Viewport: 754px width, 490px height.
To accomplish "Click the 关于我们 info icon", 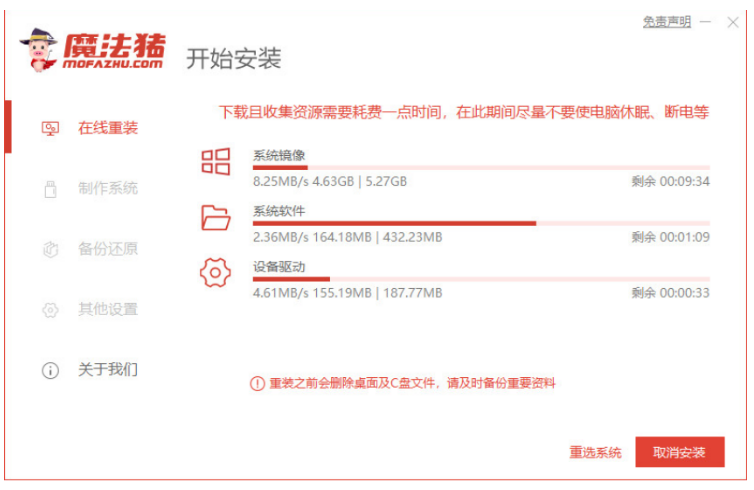I will pos(50,370).
